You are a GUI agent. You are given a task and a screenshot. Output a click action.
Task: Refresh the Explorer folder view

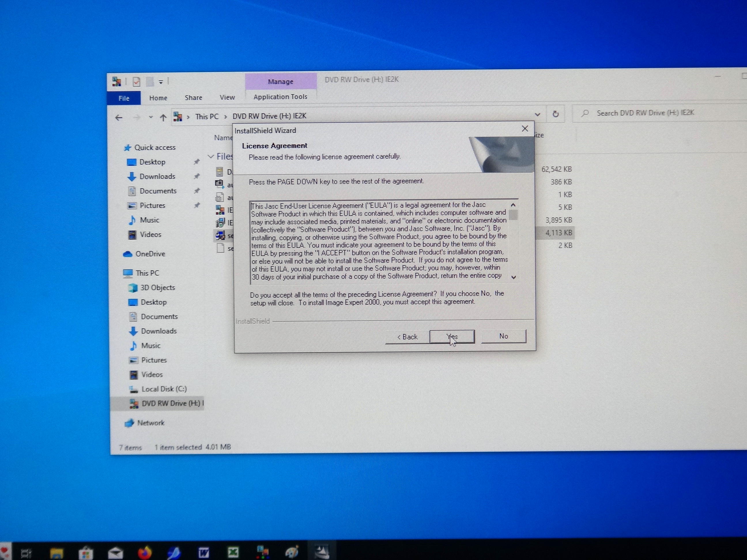point(556,114)
